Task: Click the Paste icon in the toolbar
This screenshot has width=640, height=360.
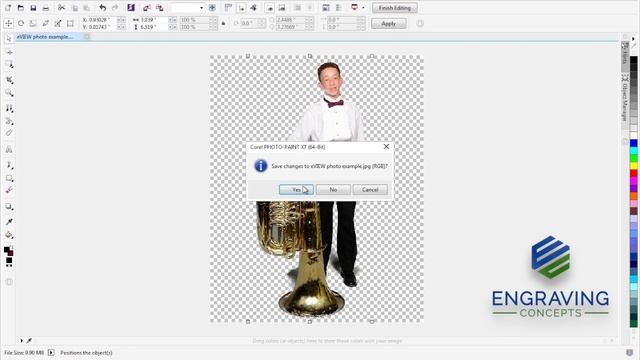Action: coord(87,8)
